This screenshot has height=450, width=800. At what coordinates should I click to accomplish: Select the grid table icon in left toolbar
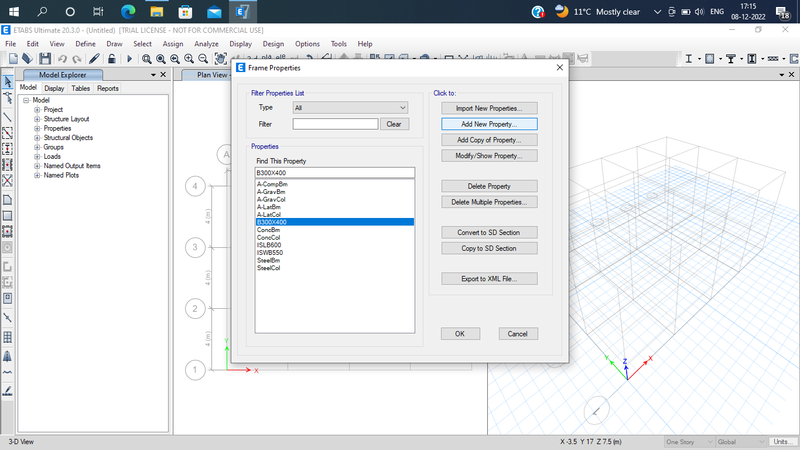pyautogui.click(x=8, y=337)
